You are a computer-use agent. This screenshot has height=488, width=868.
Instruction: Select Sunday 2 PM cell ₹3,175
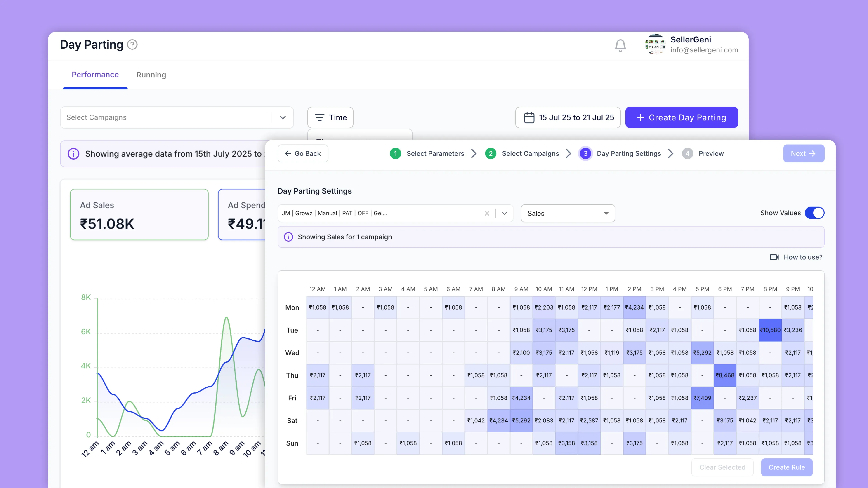[634, 443]
